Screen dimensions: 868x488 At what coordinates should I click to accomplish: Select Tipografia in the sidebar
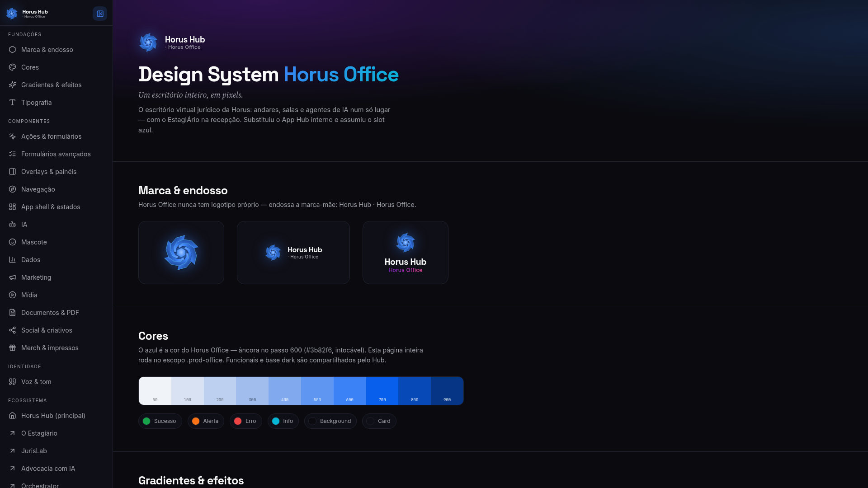tap(56, 103)
